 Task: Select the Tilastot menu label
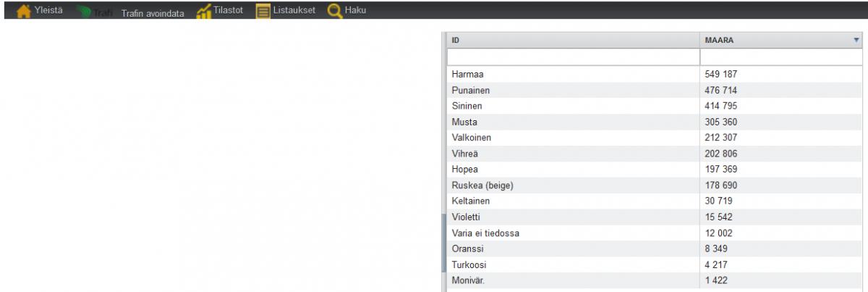(x=228, y=10)
